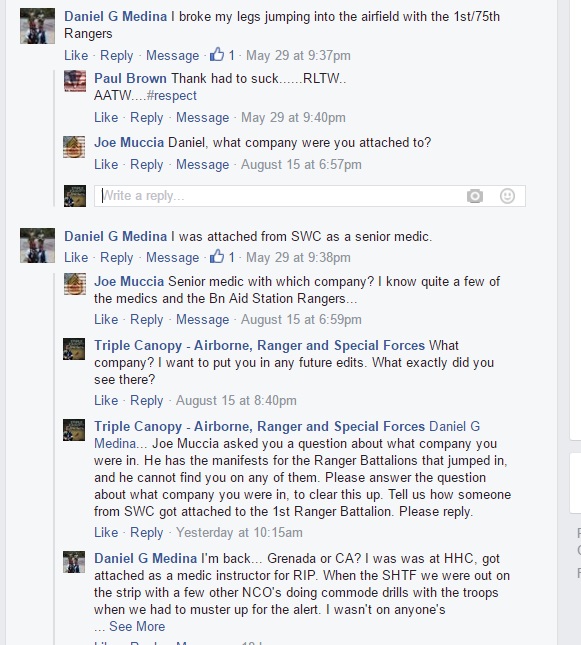Click thumbs-up count on broken legs comment
581x645 pixels.
[222, 55]
